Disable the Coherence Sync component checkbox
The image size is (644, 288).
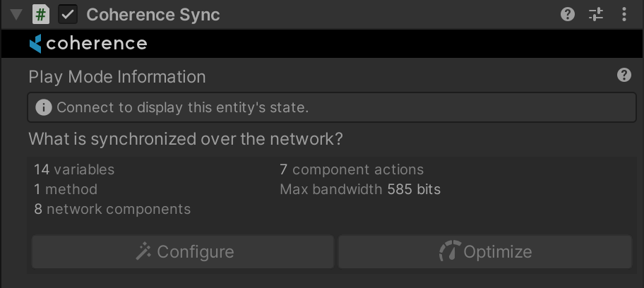[x=68, y=14]
